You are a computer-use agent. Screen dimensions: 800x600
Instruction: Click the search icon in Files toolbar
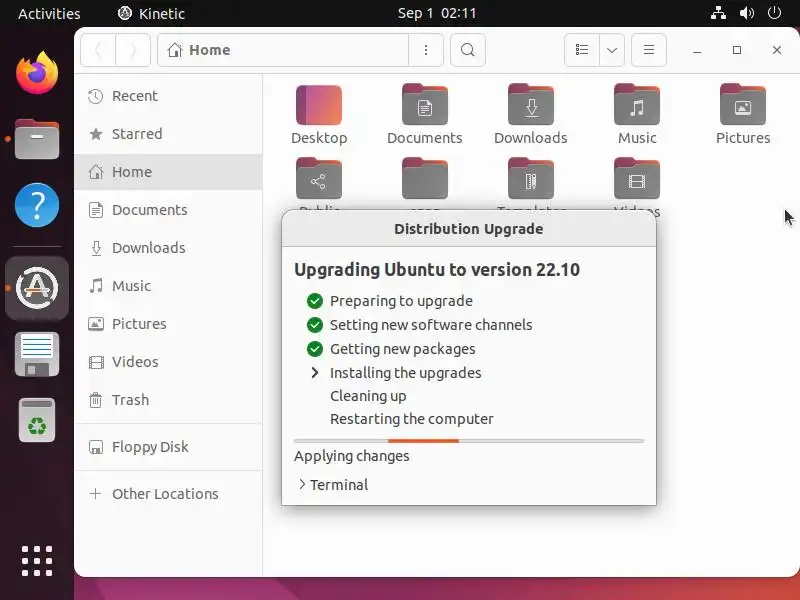click(467, 50)
